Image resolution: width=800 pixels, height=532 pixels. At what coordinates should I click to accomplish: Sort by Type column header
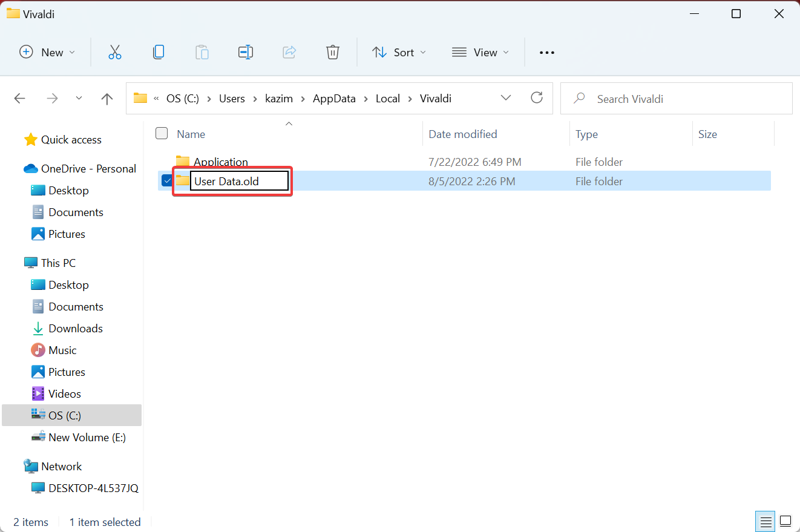click(586, 134)
